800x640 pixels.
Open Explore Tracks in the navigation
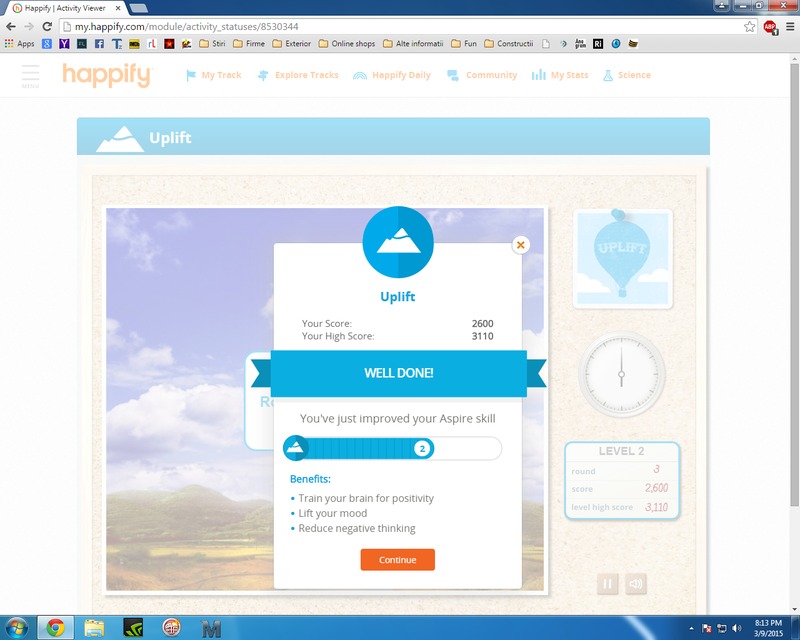[x=298, y=75]
